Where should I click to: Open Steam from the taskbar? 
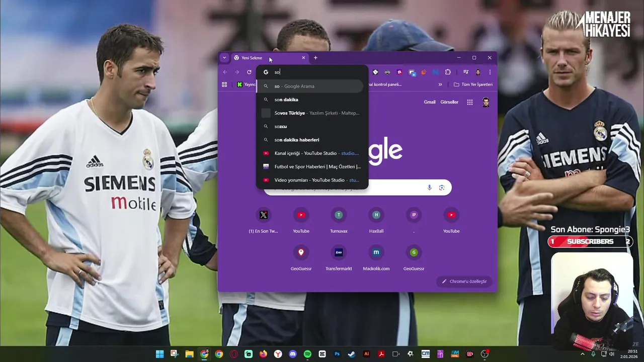coord(352,354)
